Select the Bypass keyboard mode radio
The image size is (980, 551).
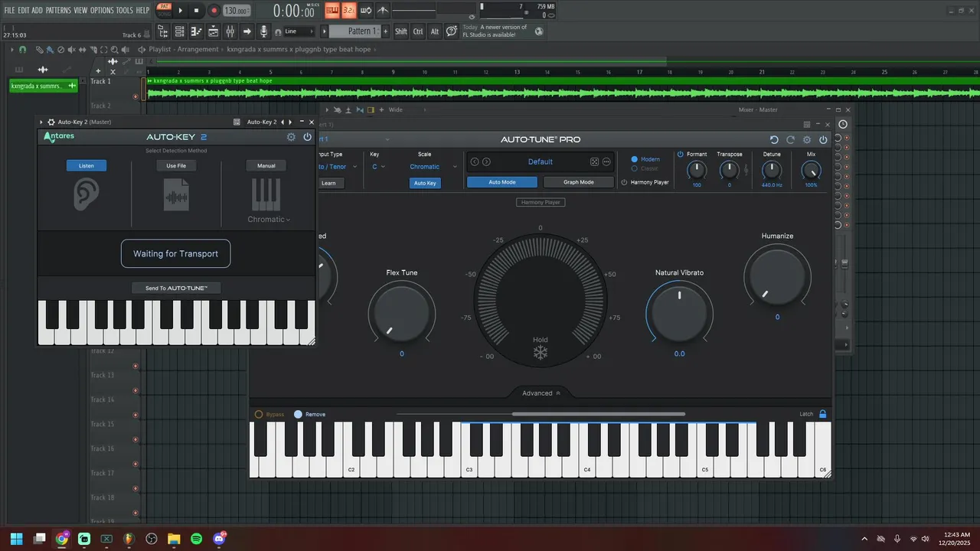(259, 414)
